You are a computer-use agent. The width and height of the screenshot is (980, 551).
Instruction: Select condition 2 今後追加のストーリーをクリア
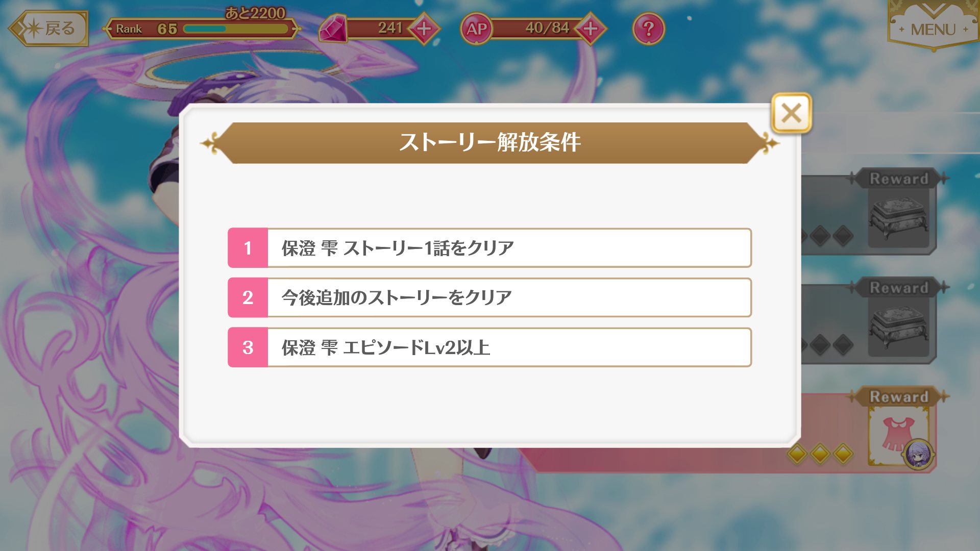point(509,297)
